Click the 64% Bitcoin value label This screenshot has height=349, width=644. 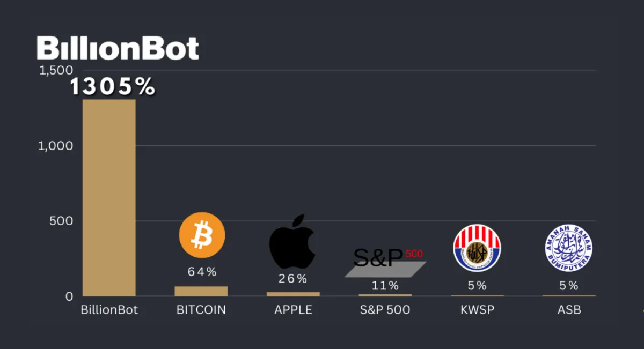[202, 272]
